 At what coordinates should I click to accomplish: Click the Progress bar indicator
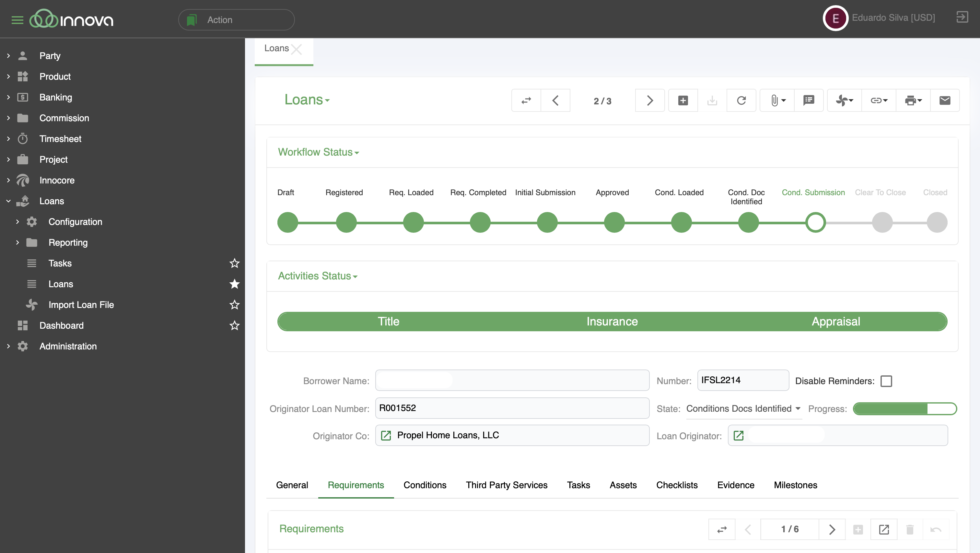pos(904,409)
